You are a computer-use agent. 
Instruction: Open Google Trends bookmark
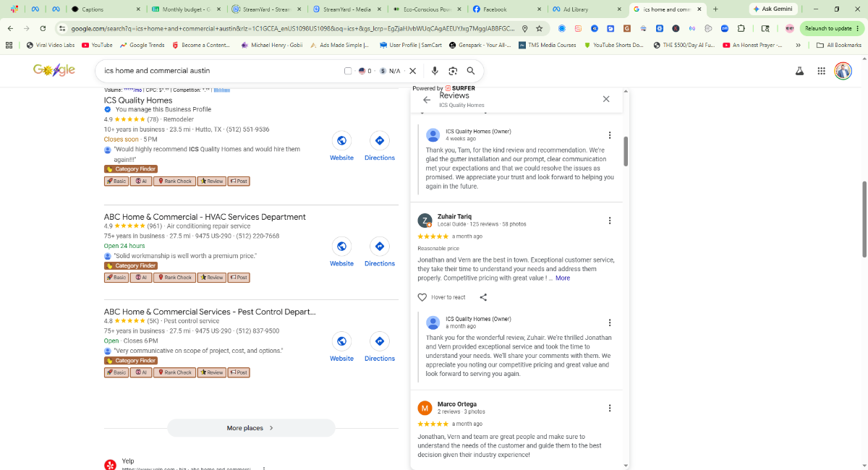142,45
